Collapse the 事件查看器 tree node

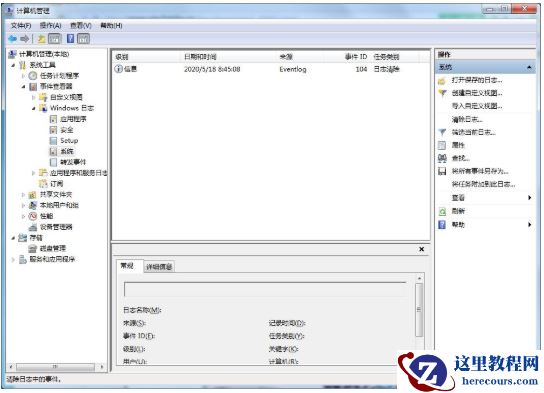24,86
